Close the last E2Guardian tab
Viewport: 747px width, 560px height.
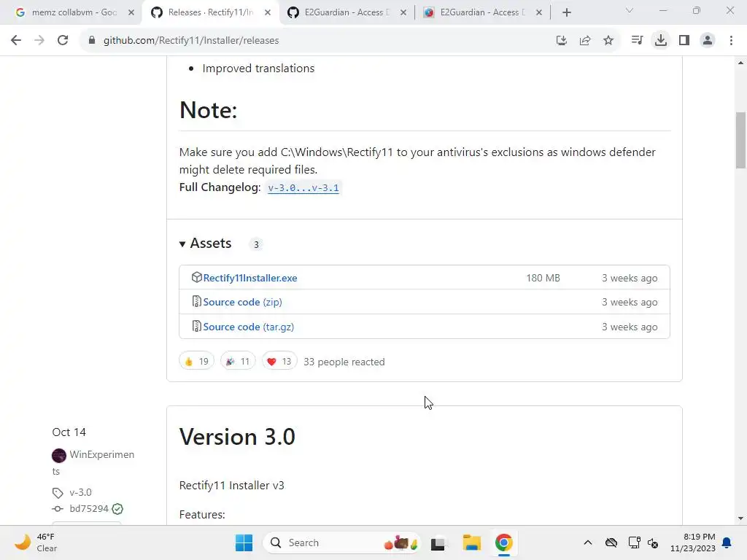pyautogui.click(x=539, y=13)
